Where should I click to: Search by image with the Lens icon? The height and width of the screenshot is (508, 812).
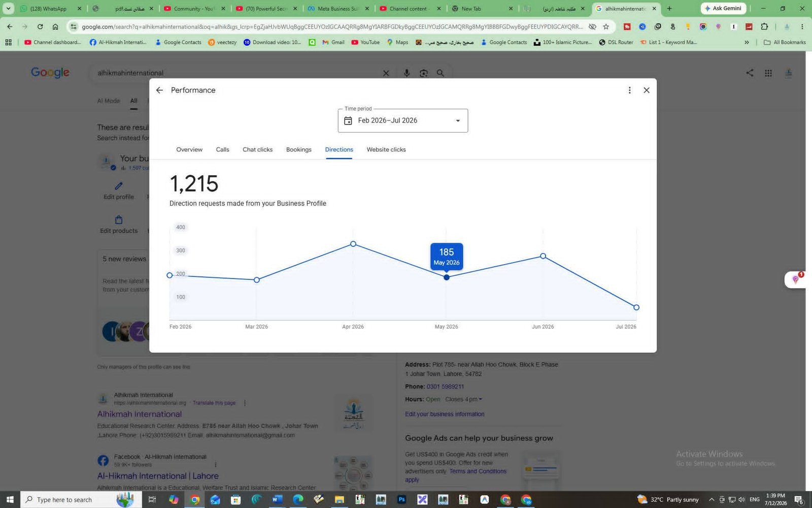click(424, 73)
